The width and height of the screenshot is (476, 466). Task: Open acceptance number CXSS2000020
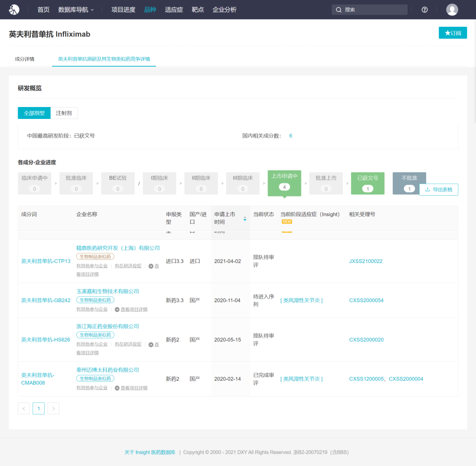click(x=366, y=340)
